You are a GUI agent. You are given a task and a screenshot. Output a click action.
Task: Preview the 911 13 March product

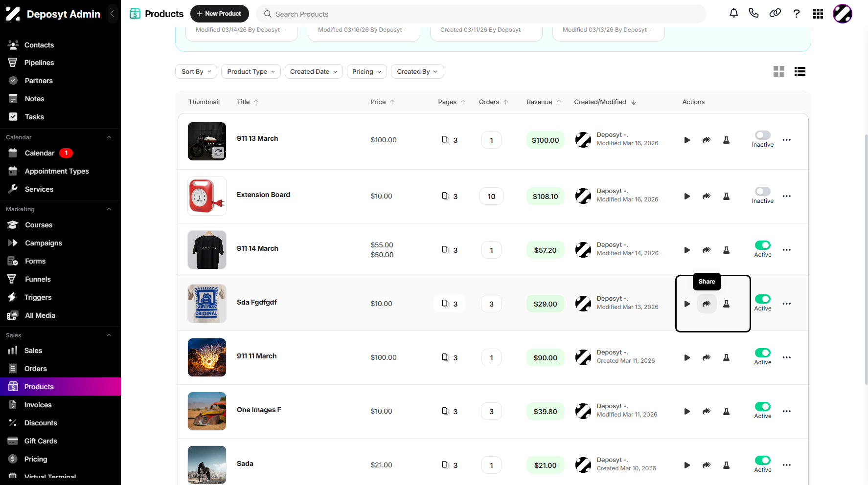pyautogui.click(x=687, y=140)
